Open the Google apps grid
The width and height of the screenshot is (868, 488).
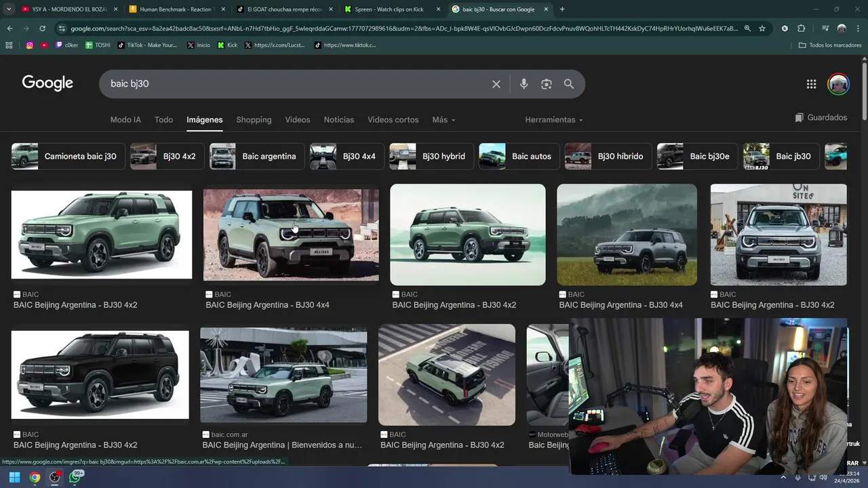pos(811,84)
